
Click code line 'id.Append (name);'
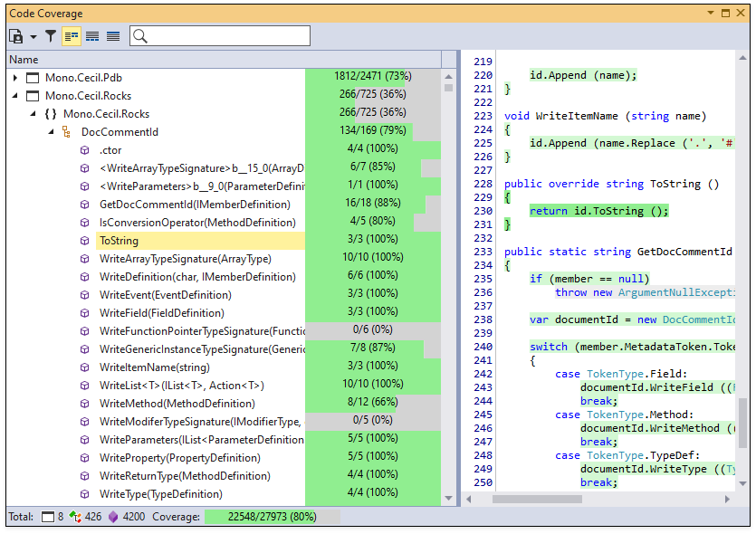pos(583,75)
